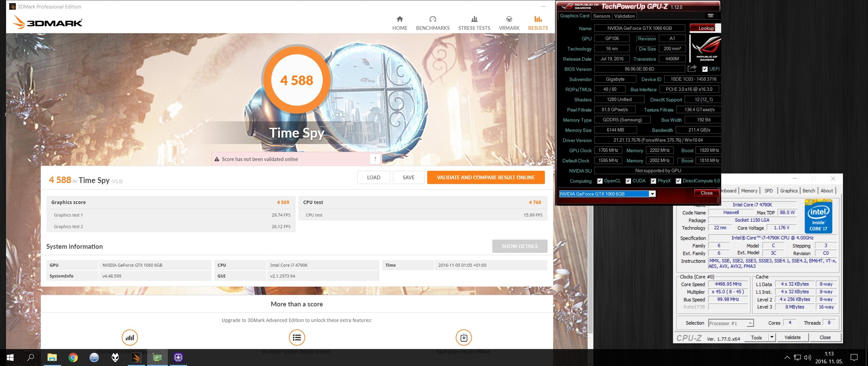This screenshot has height=366, width=868.
Task: Open File Explorer from the taskbar
Action: pyautogui.click(x=52, y=358)
